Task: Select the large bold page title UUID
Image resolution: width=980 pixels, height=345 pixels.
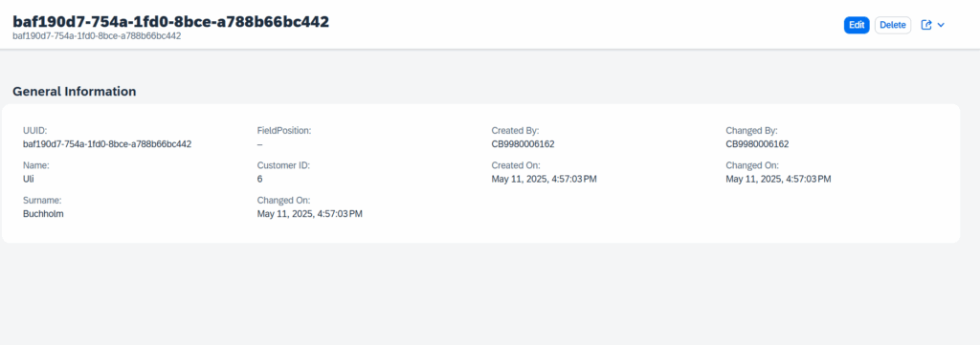Action: [x=170, y=21]
